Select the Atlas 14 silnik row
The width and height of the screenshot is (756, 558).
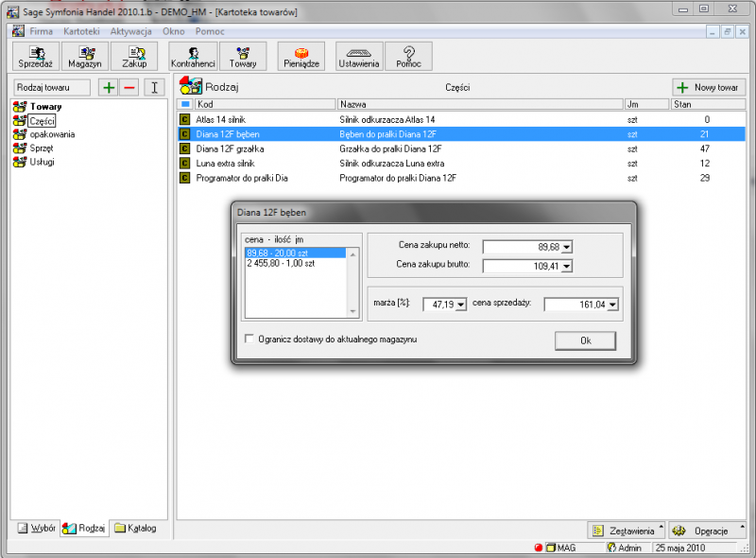[x=461, y=119]
